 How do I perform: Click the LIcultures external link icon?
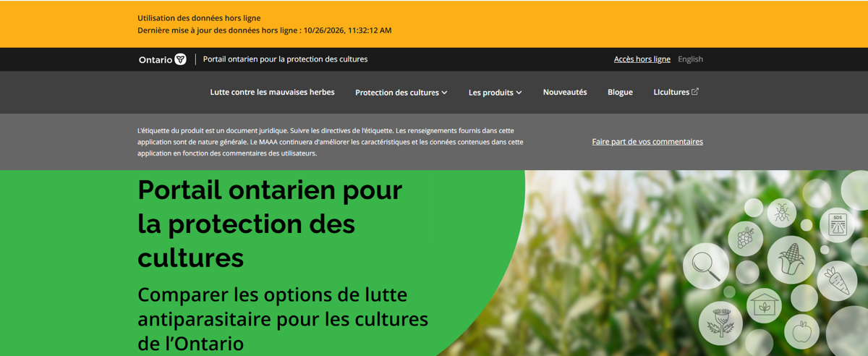click(695, 92)
